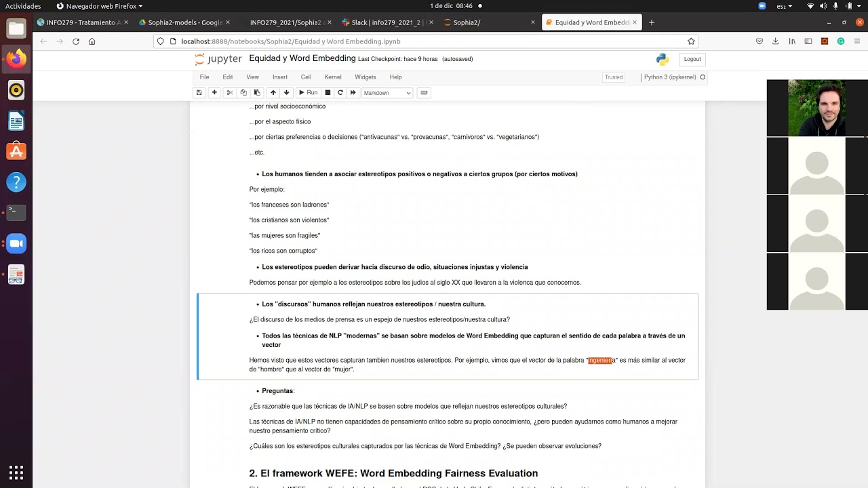Paste cells below using the toolbar icon
Viewport: 868px width, 488px height.
click(x=257, y=93)
